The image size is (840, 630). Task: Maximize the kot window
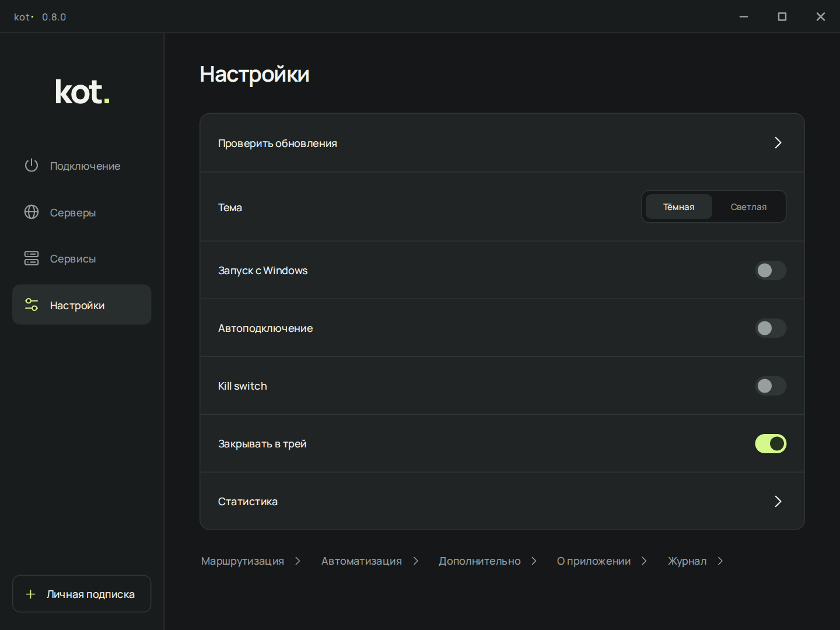click(x=782, y=17)
